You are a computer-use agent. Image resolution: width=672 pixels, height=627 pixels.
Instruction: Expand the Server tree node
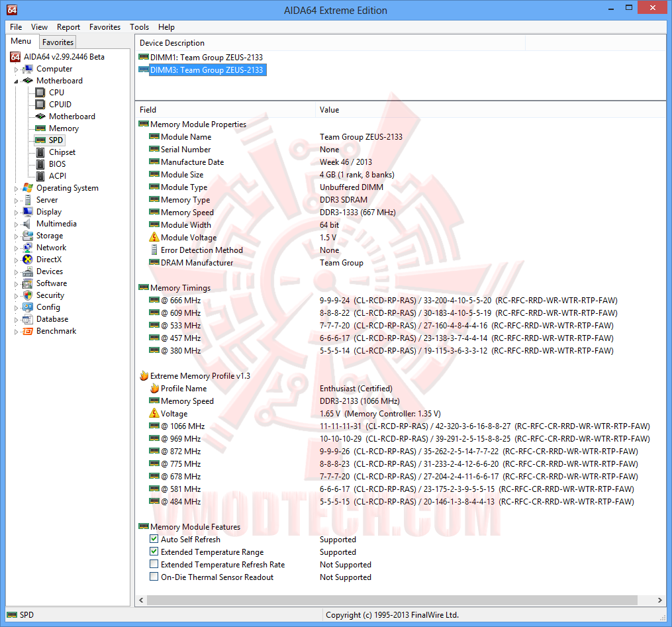(x=17, y=201)
